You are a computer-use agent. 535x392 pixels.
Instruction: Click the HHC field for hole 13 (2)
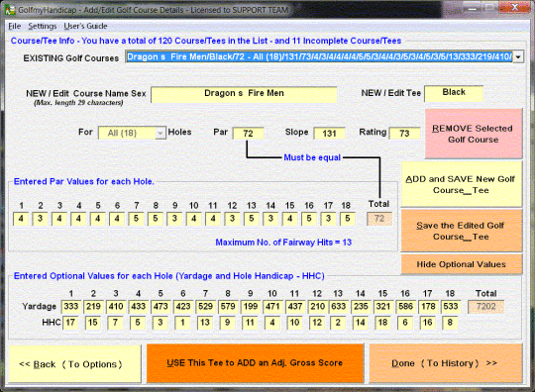(x=338, y=323)
